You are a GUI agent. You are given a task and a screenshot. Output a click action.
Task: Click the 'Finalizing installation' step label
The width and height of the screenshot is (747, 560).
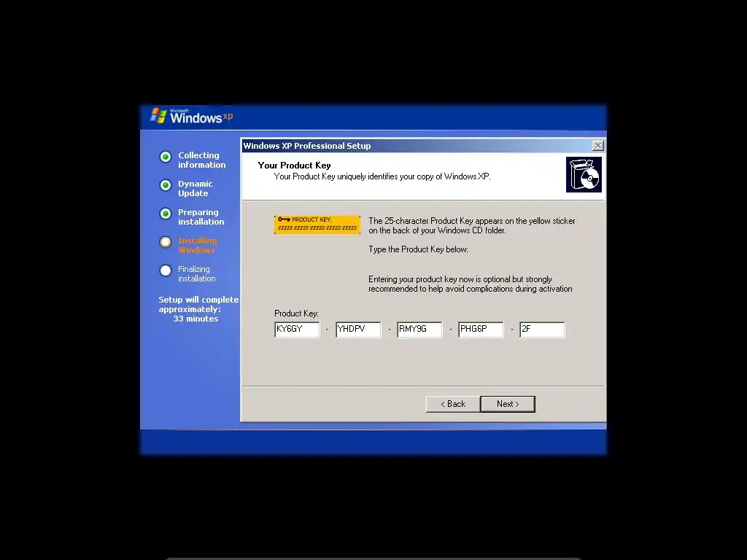(197, 274)
